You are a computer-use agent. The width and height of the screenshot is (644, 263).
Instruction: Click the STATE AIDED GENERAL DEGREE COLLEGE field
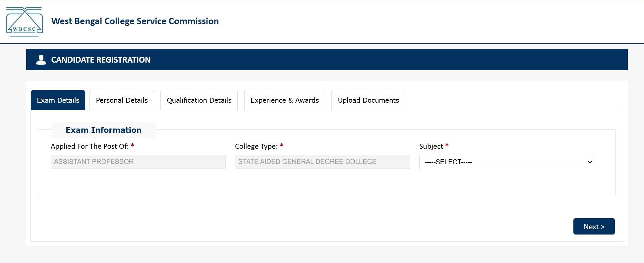click(x=322, y=162)
